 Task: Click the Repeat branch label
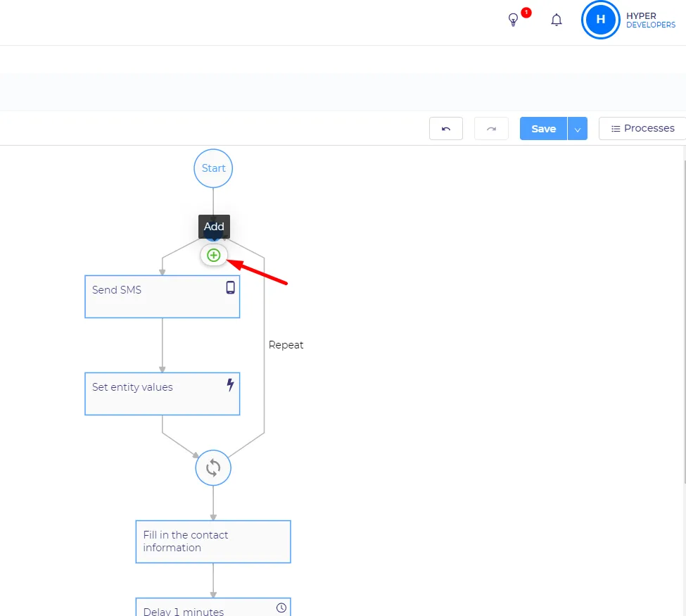pyautogui.click(x=286, y=345)
